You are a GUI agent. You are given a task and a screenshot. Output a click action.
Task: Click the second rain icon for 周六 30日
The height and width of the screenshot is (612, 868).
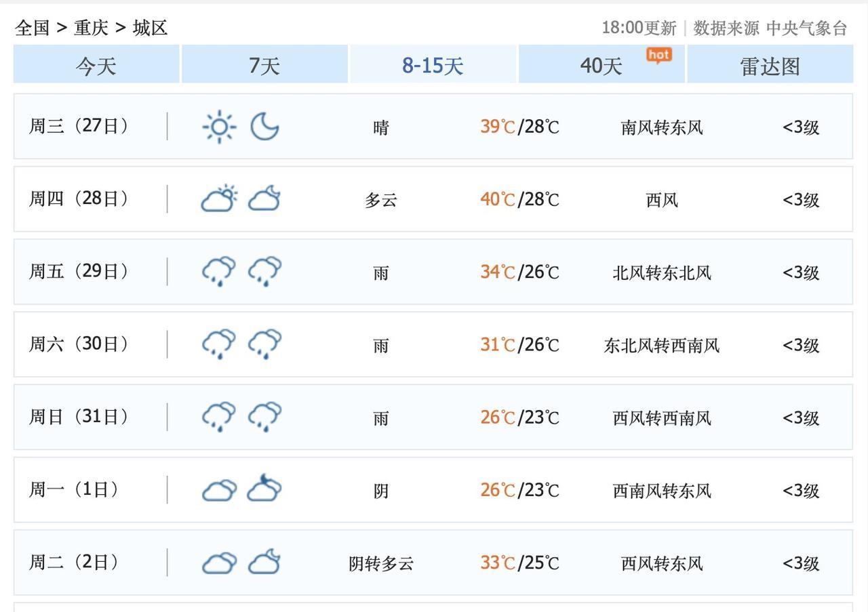[x=264, y=344]
